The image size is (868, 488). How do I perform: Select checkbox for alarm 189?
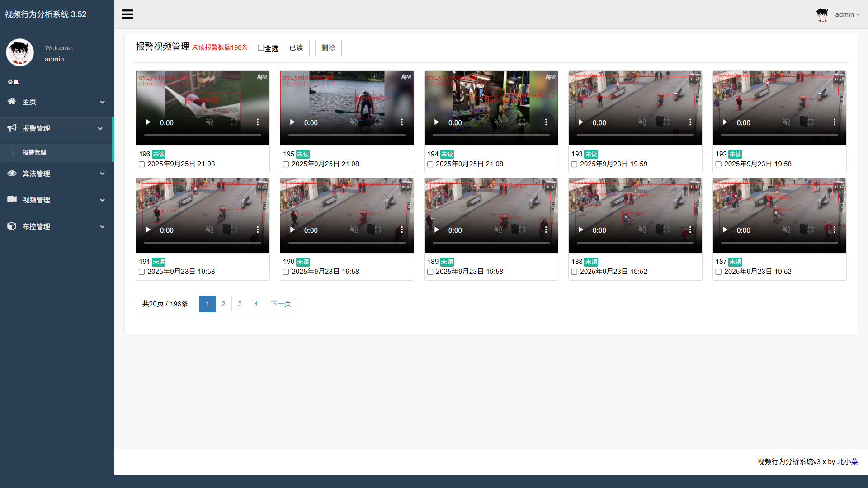pos(430,272)
